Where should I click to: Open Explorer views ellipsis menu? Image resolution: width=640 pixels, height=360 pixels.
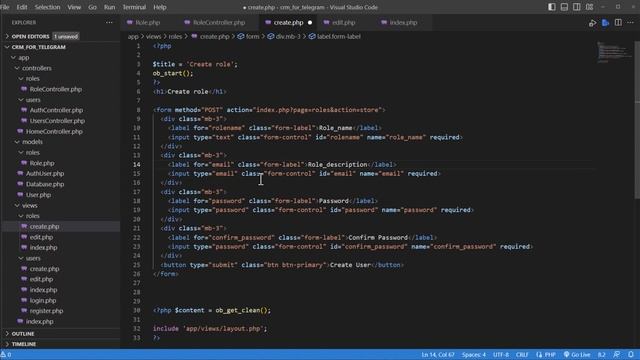[109, 22]
